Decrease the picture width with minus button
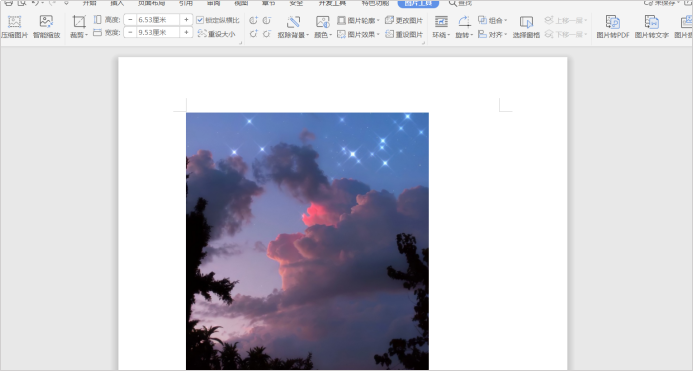 130,32
